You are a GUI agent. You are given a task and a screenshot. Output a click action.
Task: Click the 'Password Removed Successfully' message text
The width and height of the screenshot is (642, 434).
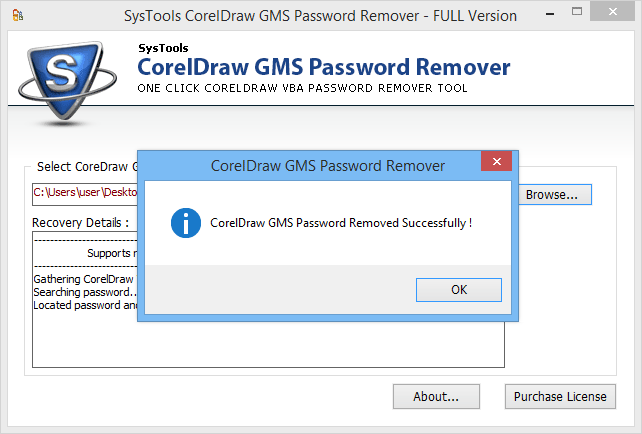coord(341,222)
